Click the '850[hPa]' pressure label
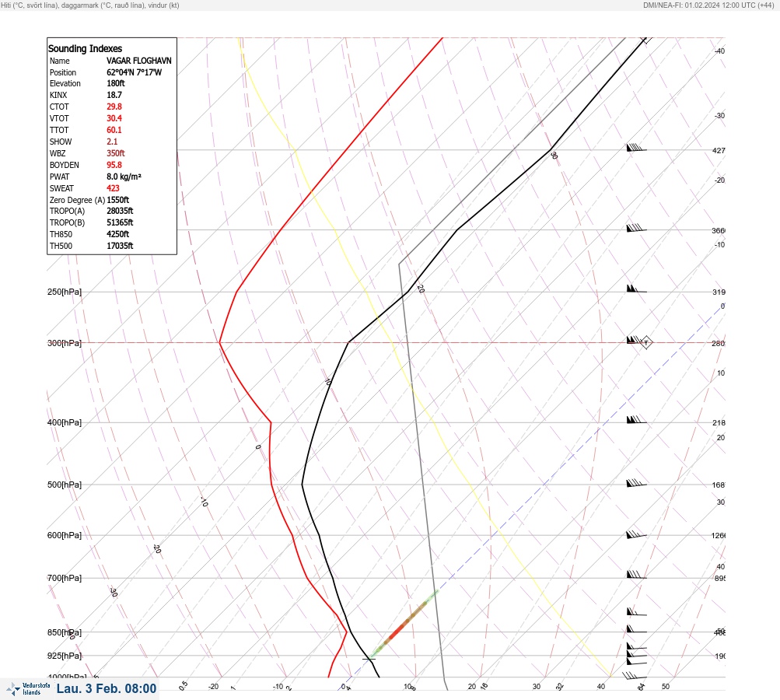Image resolution: width=780 pixels, height=700 pixels. (x=65, y=632)
